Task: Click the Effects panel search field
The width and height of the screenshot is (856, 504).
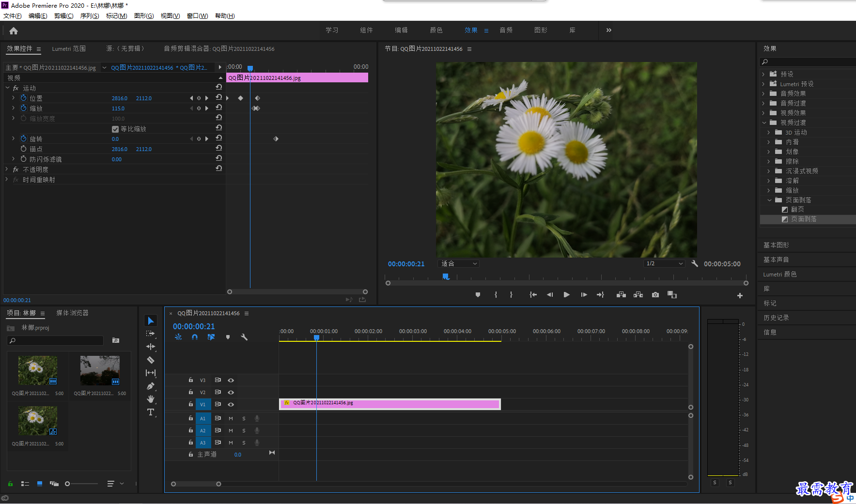Action: 808,62
